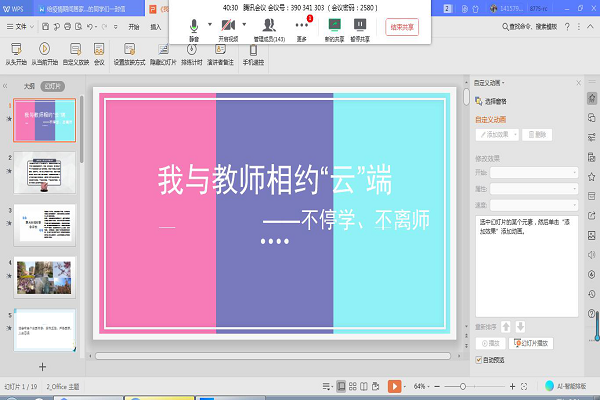Click the horizontal scrollbar below the slide
600x400 pixels.
[x=273, y=356]
